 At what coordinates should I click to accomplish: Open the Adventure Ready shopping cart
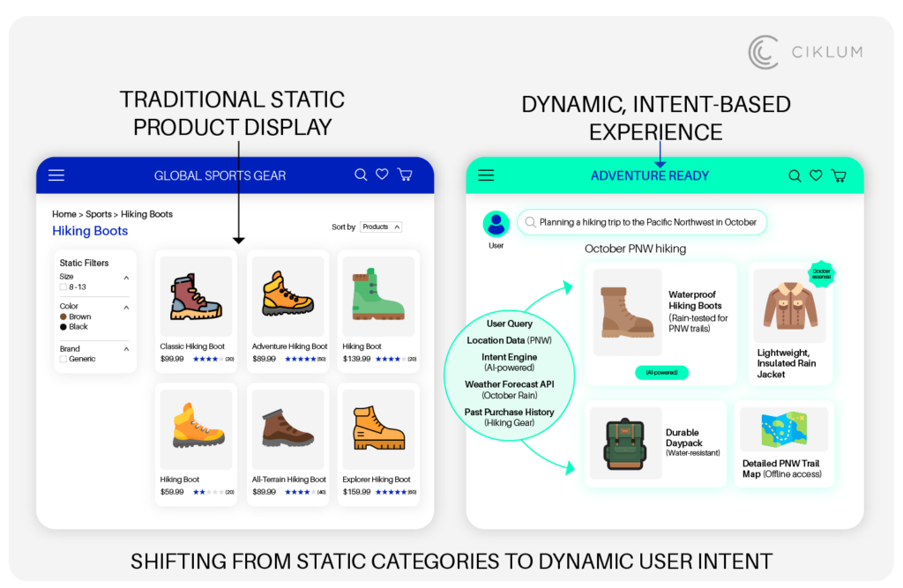coord(838,175)
